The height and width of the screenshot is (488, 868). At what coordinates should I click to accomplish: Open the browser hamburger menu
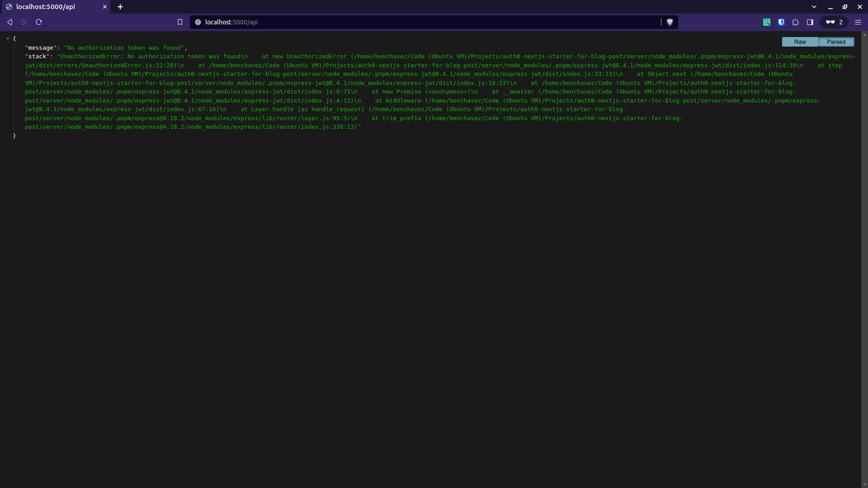[858, 22]
